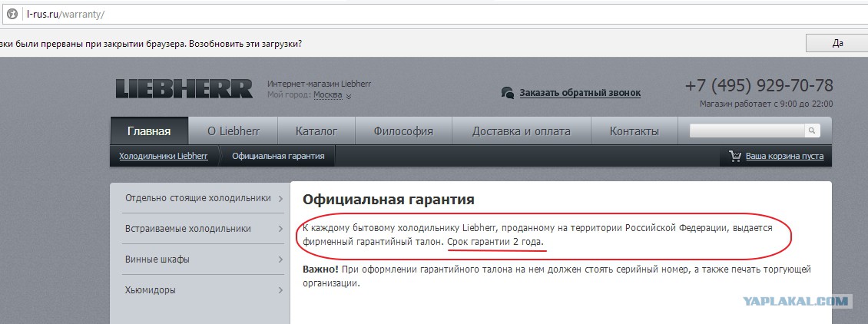Click 'Срок гарантии 2 года.' text

tap(495, 242)
